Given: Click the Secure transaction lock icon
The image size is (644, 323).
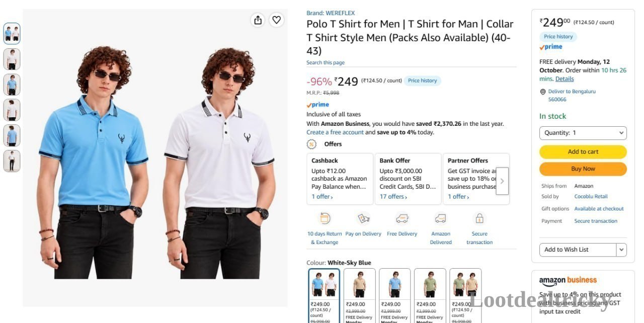Looking at the screenshot, I should point(479,219).
